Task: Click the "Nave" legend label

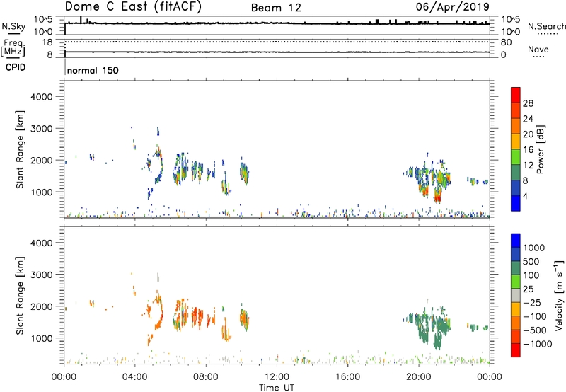Action: pyautogui.click(x=538, y=49)
